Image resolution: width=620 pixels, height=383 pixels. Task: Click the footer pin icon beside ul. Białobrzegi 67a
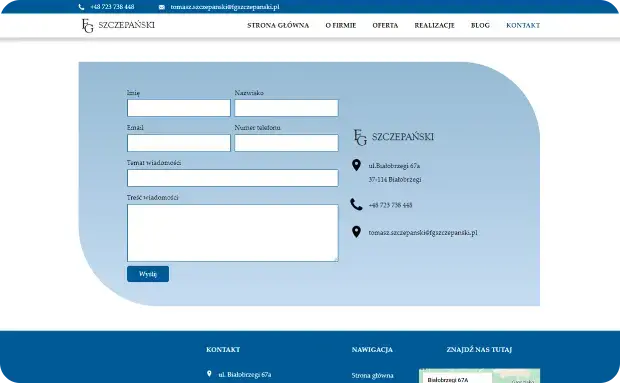click(209, 374)
